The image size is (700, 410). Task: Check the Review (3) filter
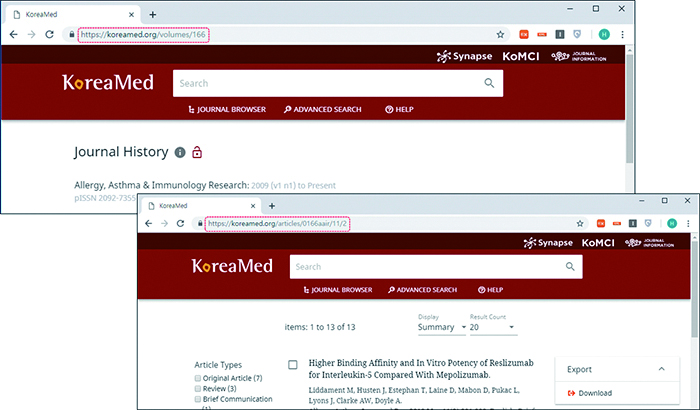coord(198,389)
